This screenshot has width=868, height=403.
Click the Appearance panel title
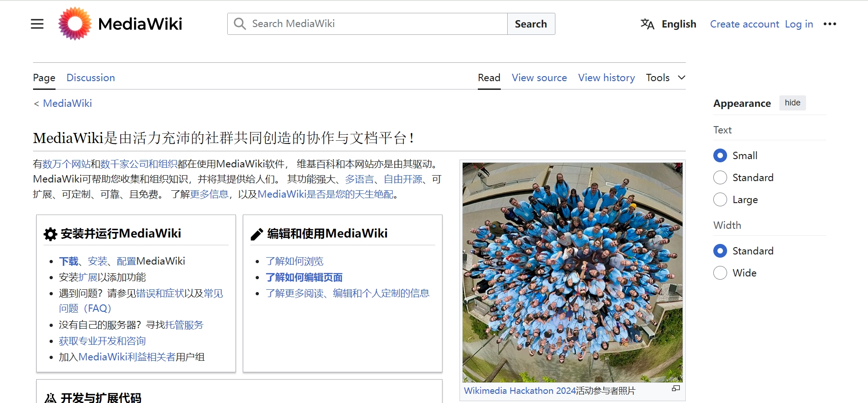coord(742,103)
